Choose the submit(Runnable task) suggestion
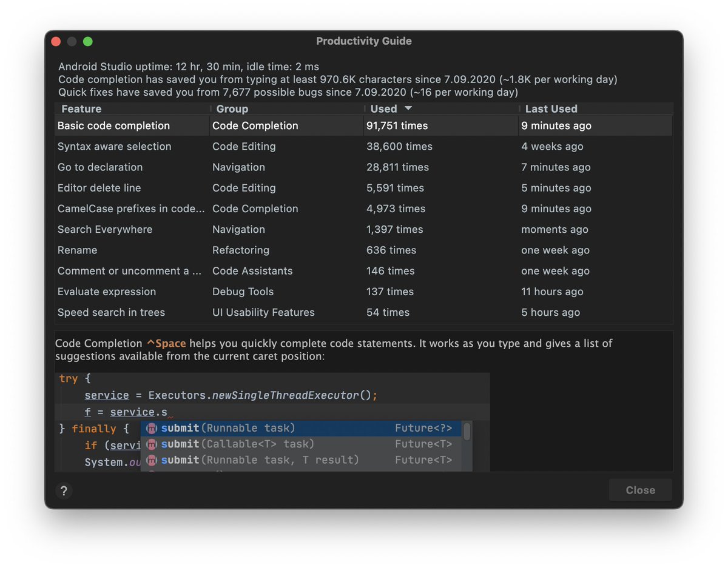Image resolution: width=728 pixels, height=568 pixels. click(x=301, y=429)
